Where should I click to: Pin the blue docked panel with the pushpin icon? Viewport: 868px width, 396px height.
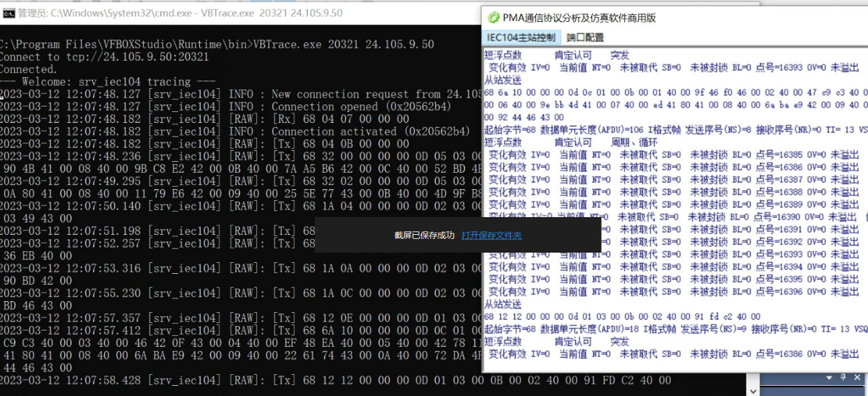842,378
